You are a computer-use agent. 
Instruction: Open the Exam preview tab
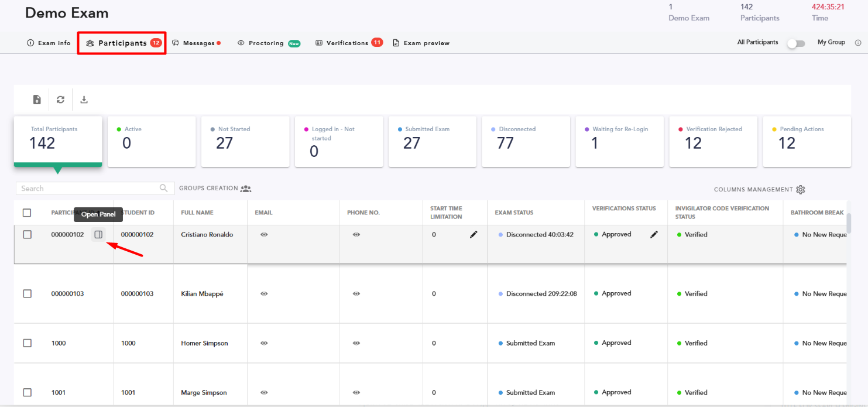coord(421,43)
